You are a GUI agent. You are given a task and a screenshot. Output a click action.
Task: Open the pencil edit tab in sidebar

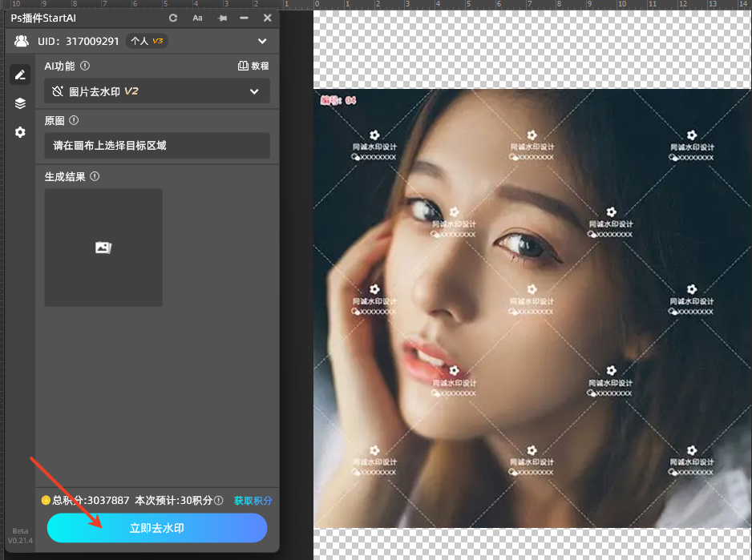[20, 75]
